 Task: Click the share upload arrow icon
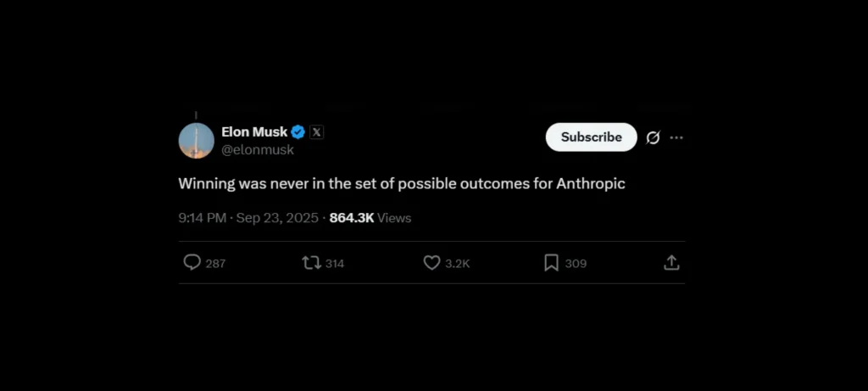(671, 263)
